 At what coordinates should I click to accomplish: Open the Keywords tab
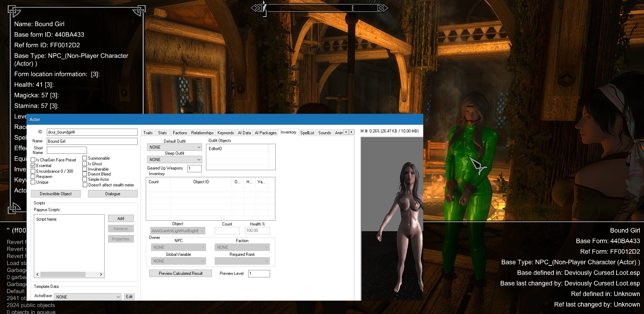pos(226,133)
